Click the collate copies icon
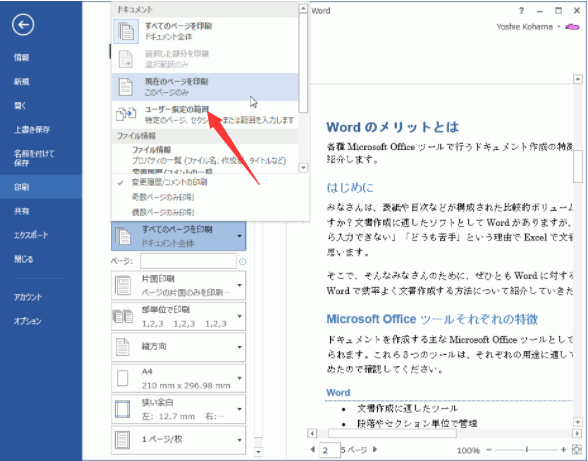Image resolution: width=588 pixels, height=461 pixels. [123, 317]
